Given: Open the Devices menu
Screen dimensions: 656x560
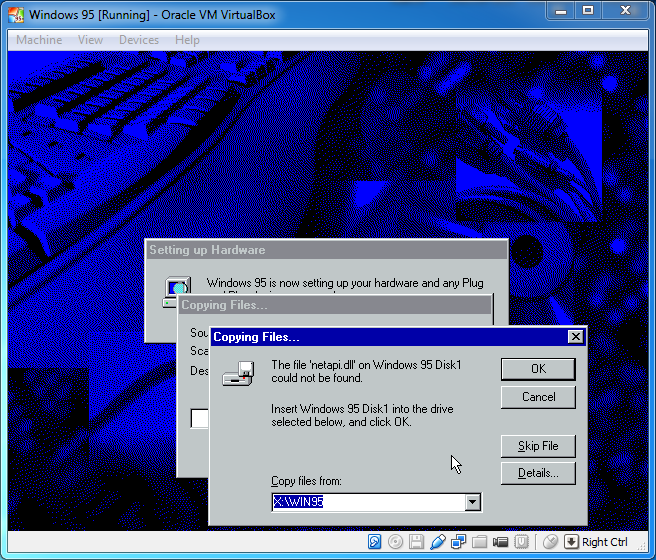Looking at the screenshot, I should [139, 40].
